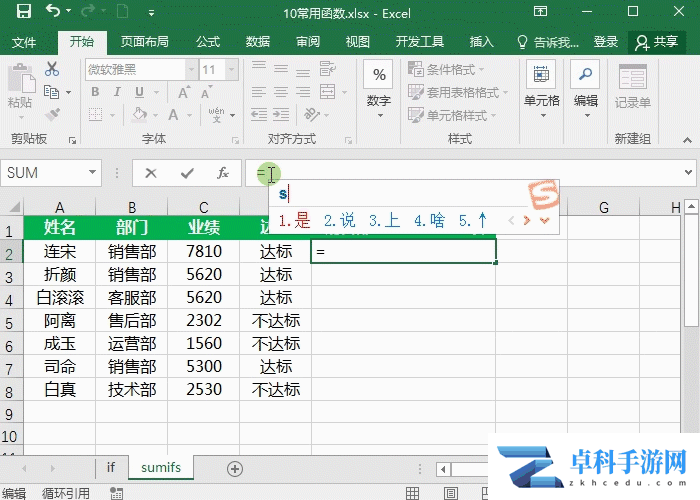Open the 剪贴板 dialog launcher

(72, 140)
